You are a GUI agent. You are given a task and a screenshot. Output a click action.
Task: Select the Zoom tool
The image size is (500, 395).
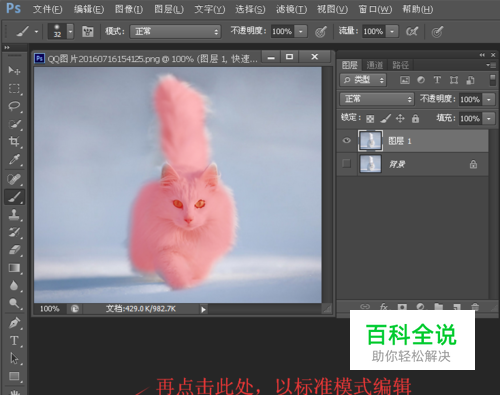point(14,303)
